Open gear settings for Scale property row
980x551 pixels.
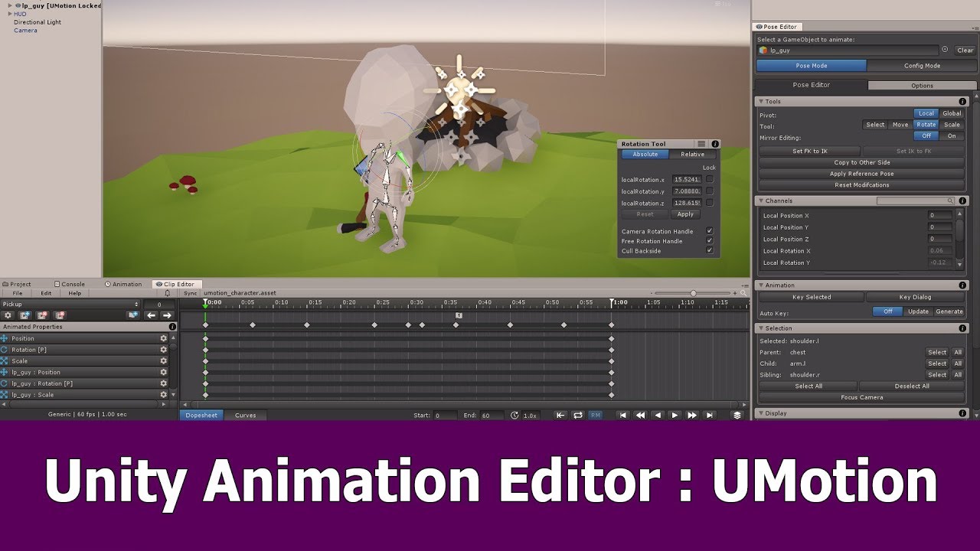(163, 361)
